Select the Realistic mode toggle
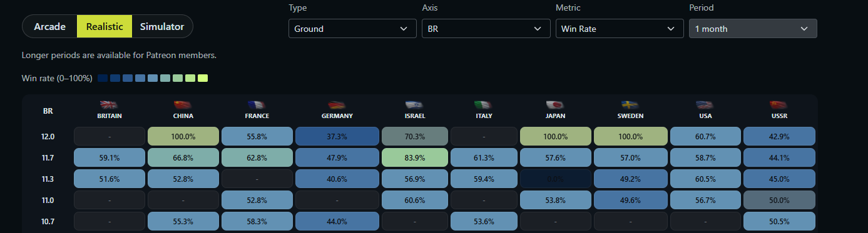Image resolution: width=868 pixels, height=233 pixels. 105,26
